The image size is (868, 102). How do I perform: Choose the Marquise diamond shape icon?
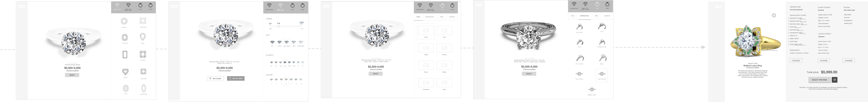tap(144, 88)
